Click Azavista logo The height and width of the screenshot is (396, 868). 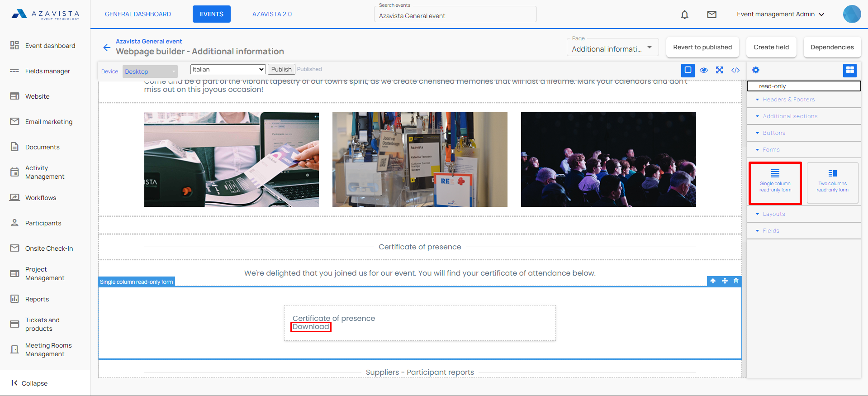pyautogui.click(x=45, y=14)
